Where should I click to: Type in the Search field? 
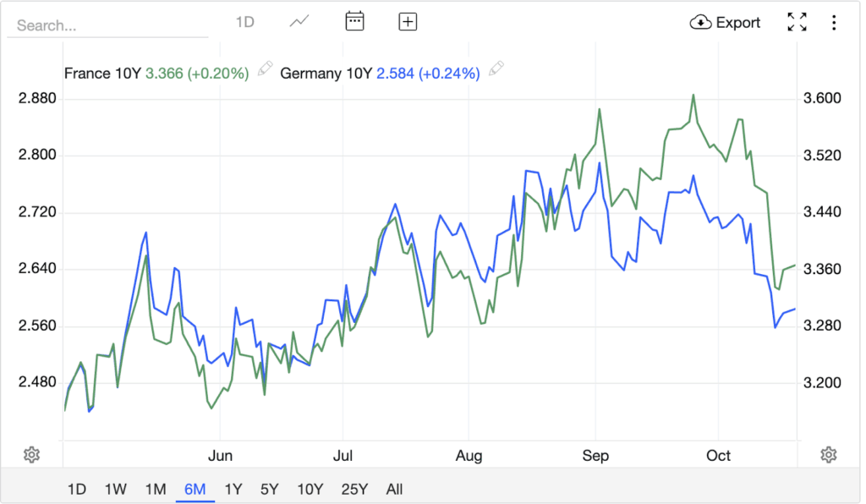coord(107,25)
